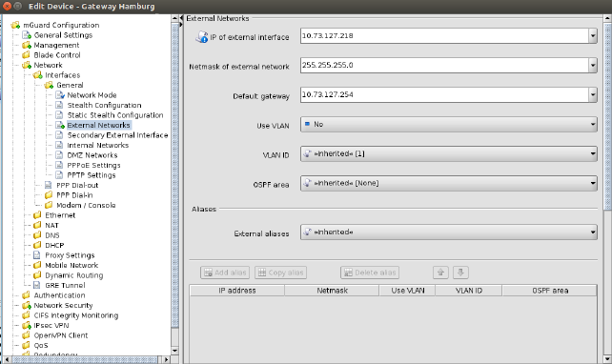Click the Network Security folder icon
Viewport: 612px width, 364px height.
pyautogui.click(x=26, y=306)
